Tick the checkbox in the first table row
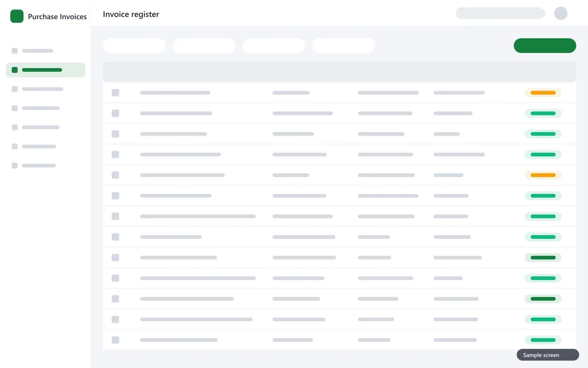The image size is (588, 368). [x=115, y=93]
